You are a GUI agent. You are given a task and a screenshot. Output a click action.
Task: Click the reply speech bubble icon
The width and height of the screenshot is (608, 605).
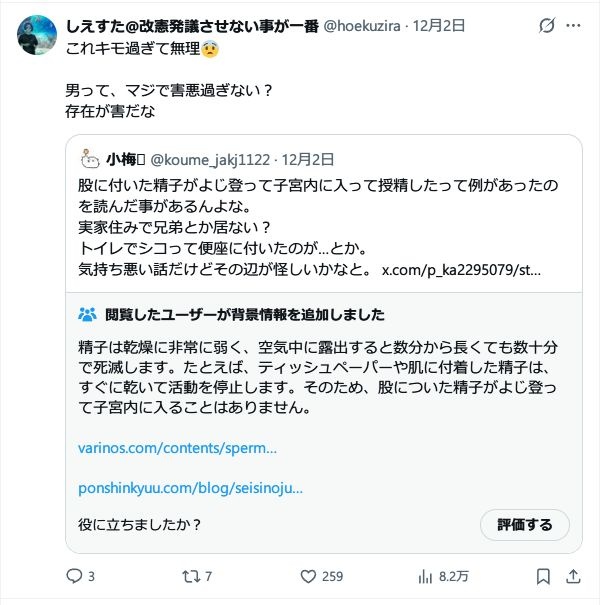tap(74, 576)
